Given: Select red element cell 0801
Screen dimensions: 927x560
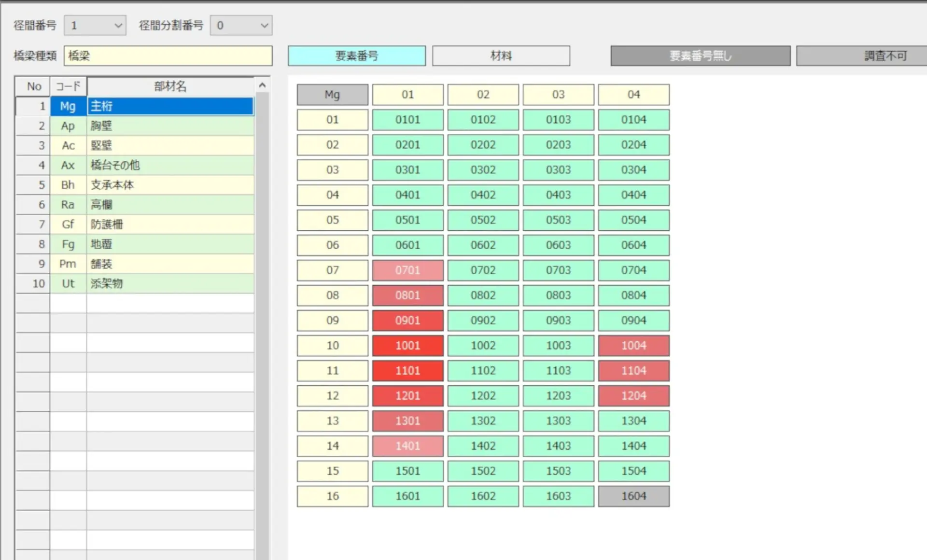Looking at the screenshot, I should tap(408, 295).
